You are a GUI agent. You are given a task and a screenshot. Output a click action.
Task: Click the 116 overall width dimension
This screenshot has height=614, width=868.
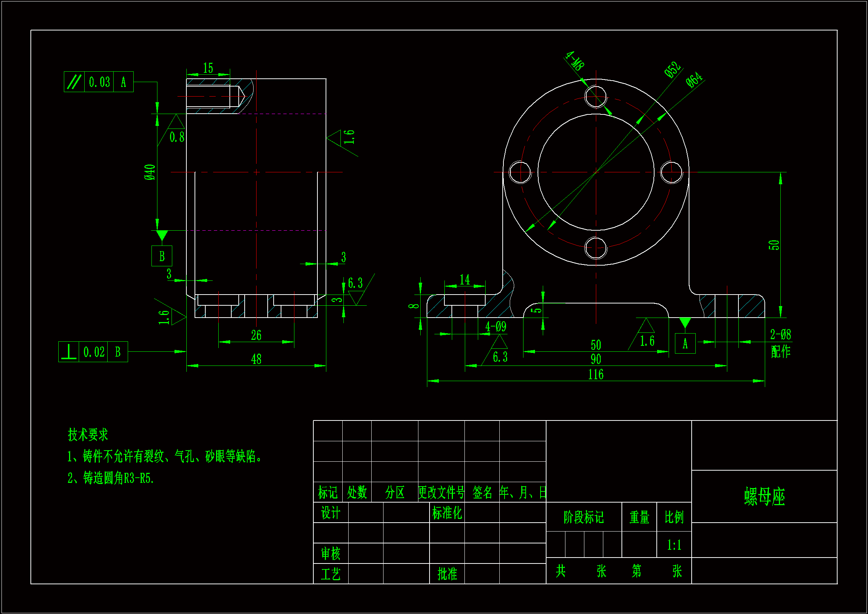point(596,374)
